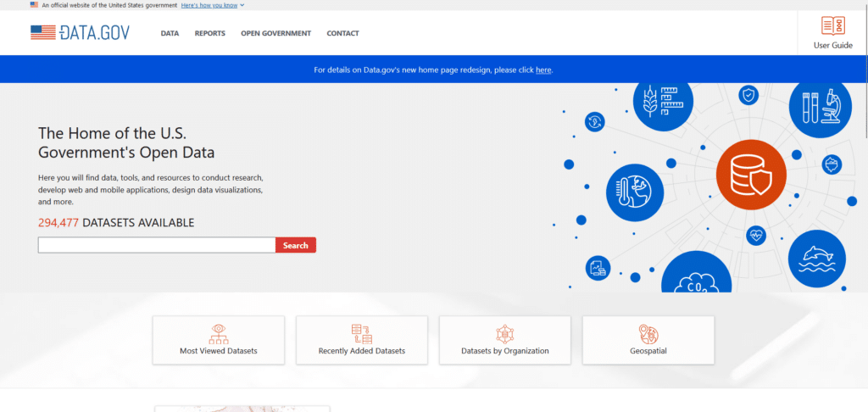Click the orange database shield circle icon

(x=751, y=175)
